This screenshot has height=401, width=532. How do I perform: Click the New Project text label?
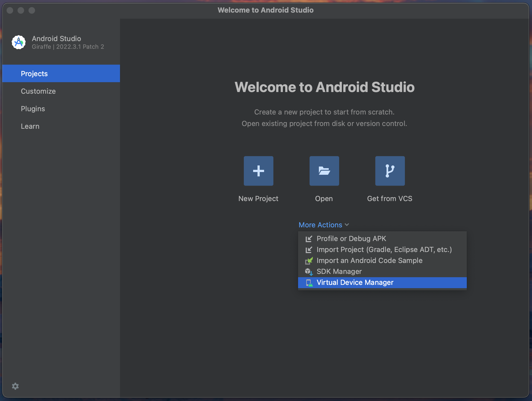click(258, 199)
